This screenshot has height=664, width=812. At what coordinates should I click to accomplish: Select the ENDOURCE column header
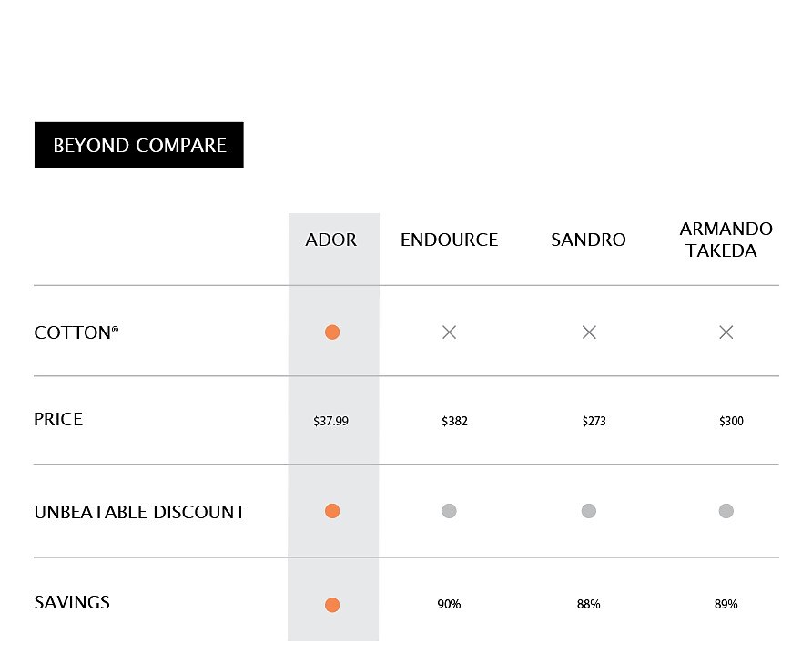point(449,240)
